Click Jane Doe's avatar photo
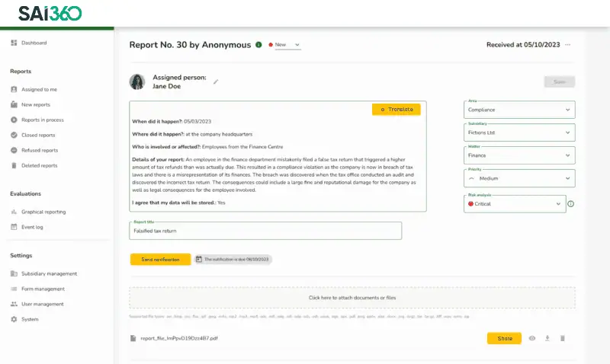Image resolution: width=610 pixels, height=364 pixels. 137,81
